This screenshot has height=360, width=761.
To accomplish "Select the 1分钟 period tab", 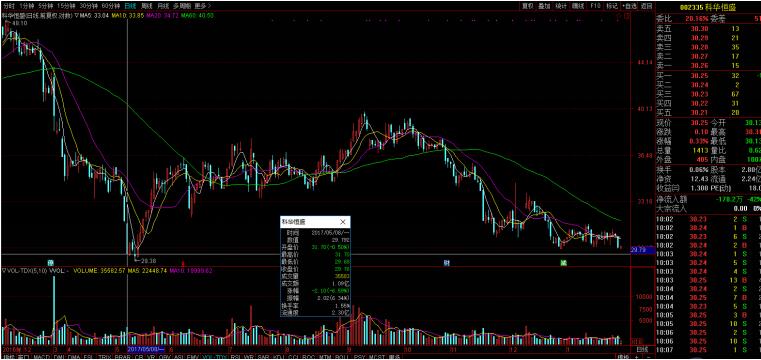I will coord(26,6).
